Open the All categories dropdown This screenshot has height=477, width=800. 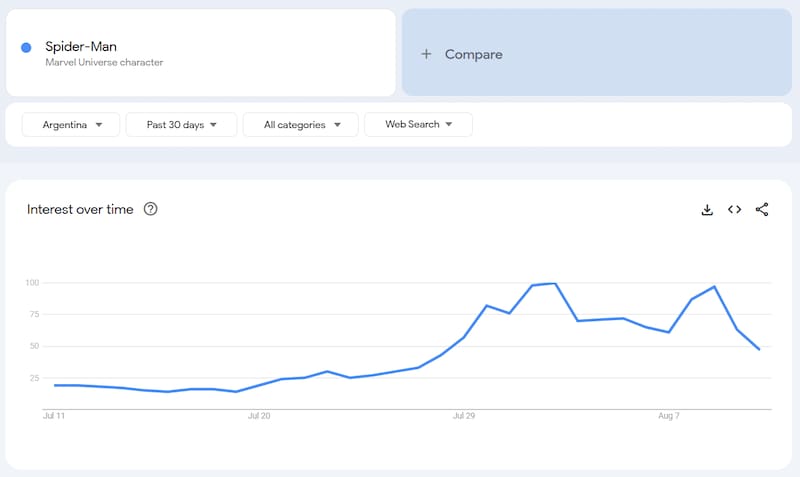point(301,124)
